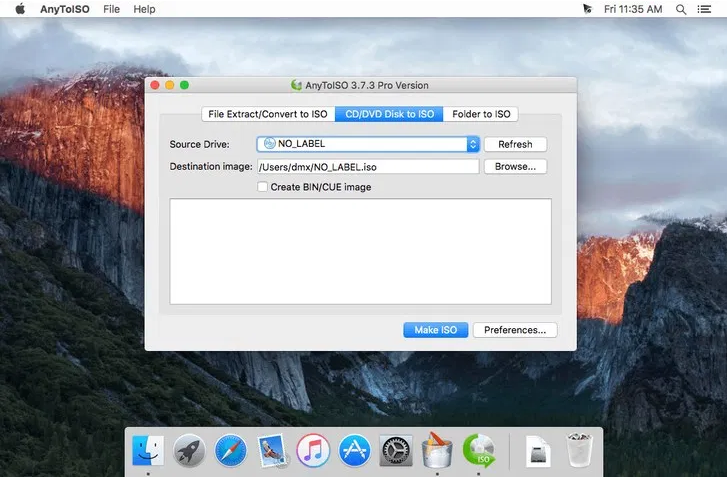Click the Spotlight search magnifier icon
This screenshot has height=479, width=727.
pos(681,9)
